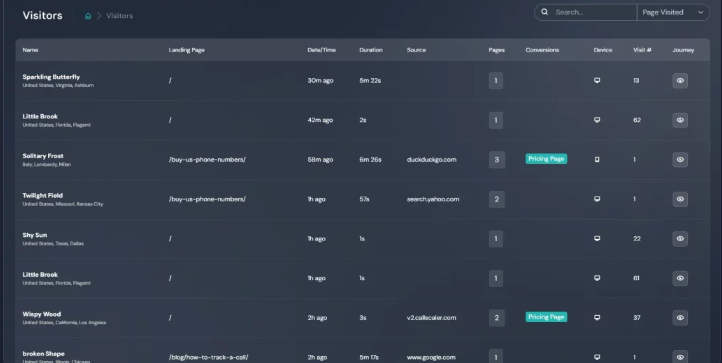Click Pricing Page tag for Solitary Frost
The height and width of the screenshot is (363, 722).
pyautogui.click(x=546, y=159)
